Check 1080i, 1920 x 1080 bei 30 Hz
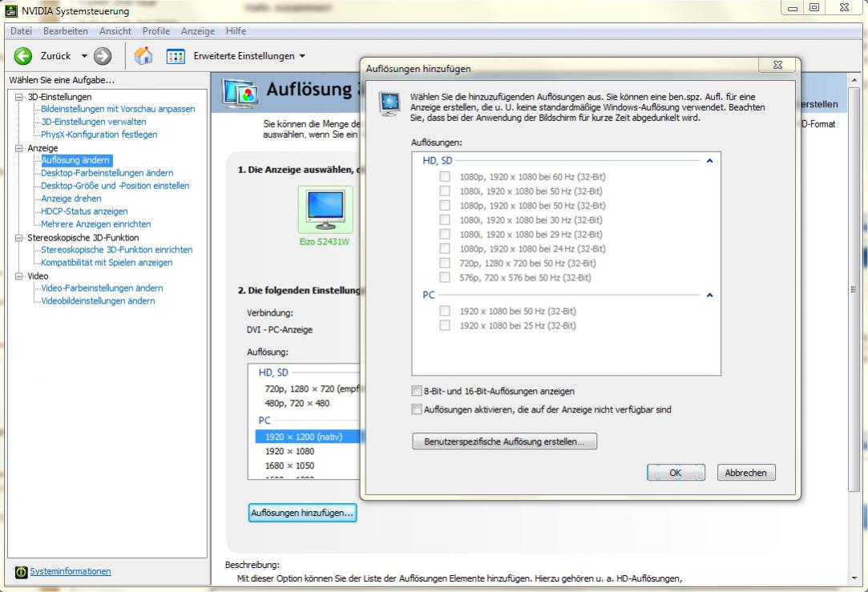Viewport: 868px width, 592px height. (445, 219)
